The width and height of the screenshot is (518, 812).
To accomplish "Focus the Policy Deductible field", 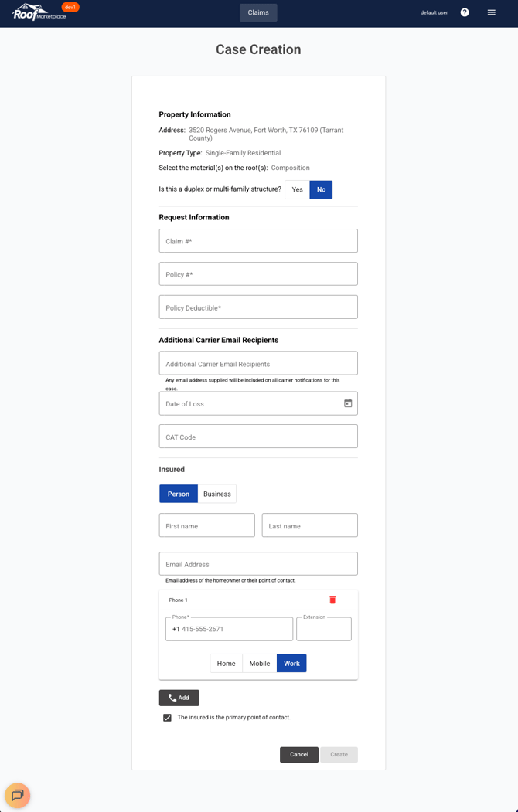I will 258,307.
